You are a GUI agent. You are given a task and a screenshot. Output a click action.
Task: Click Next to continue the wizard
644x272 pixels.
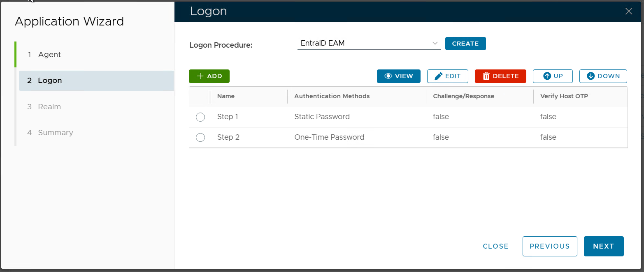(x=603, y=246)
